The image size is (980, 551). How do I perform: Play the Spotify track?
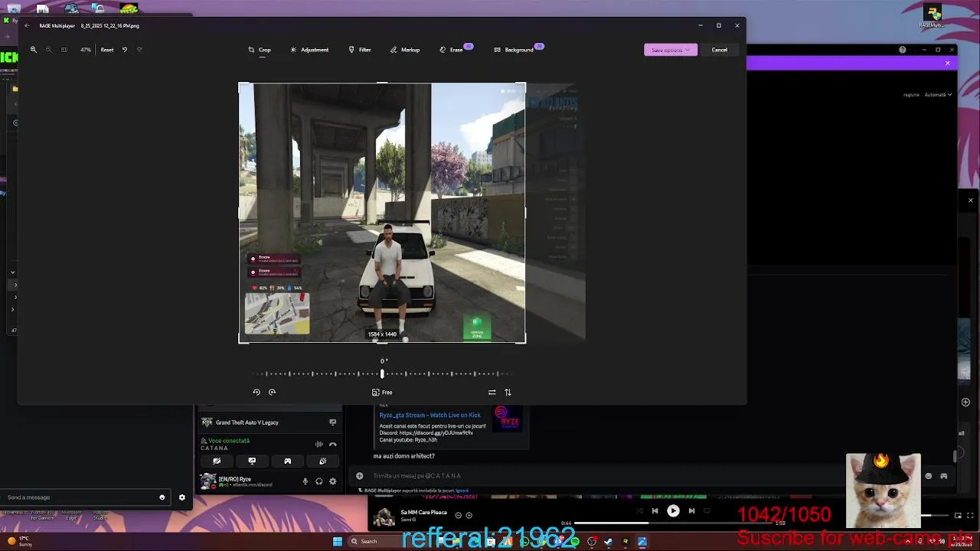pyautogui.click(x=673, y=511)
